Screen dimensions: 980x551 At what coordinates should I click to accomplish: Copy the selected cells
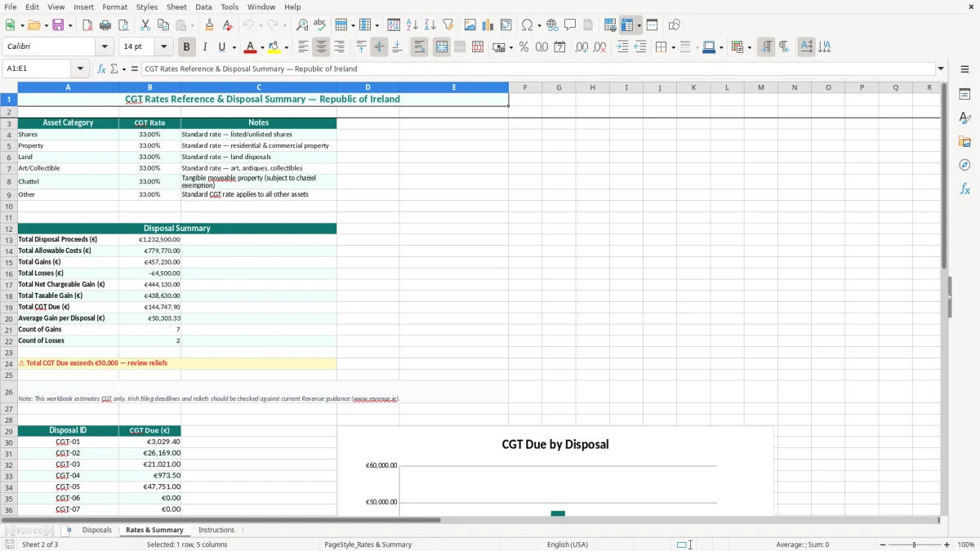(163, 25)
